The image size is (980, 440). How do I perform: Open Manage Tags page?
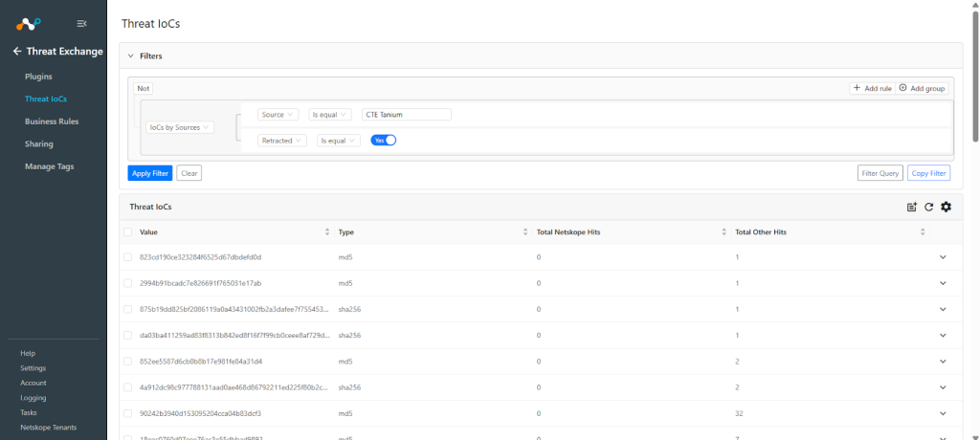(x=50, y=166)
